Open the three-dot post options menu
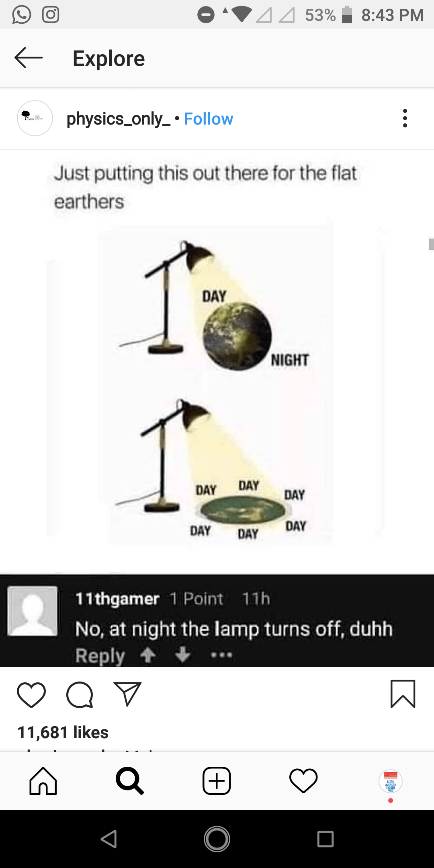This screenshot has width=434, height=868. [405, 118]
